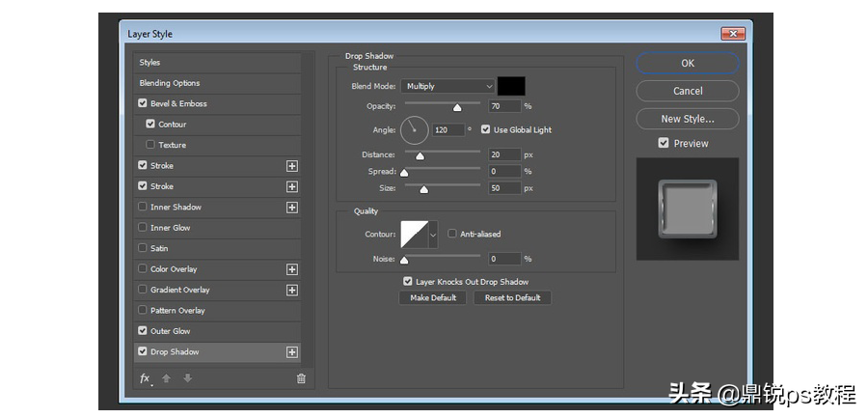Delete effect using the trash icon
The image size is (868, 418).
(x=301, y=379)
